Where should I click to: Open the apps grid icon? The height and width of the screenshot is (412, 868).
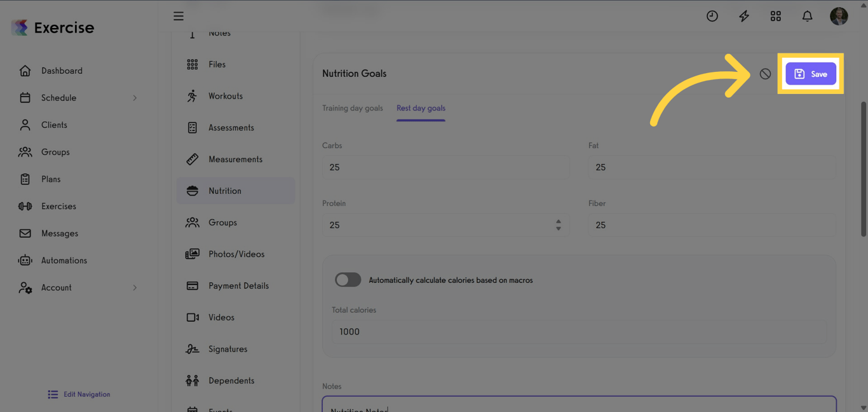775,16
